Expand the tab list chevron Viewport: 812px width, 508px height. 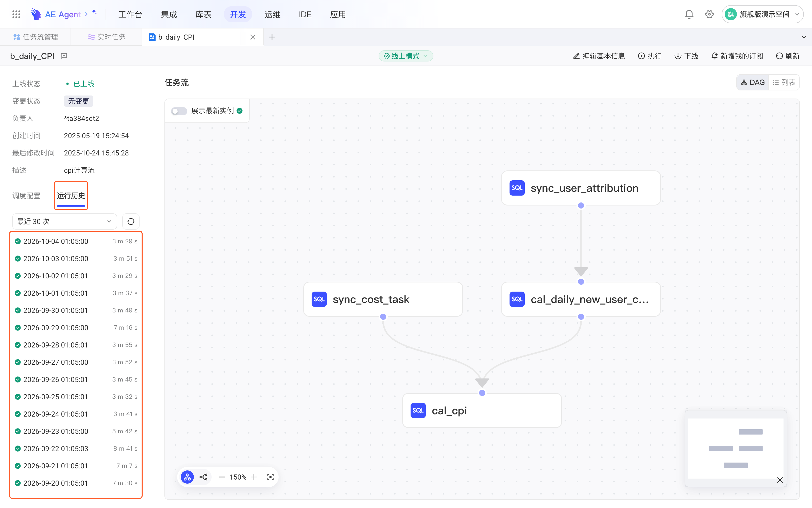(804, 37)
